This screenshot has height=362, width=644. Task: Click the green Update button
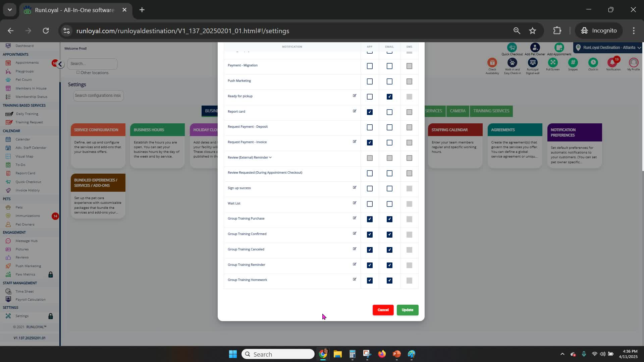tap(407, 310)
